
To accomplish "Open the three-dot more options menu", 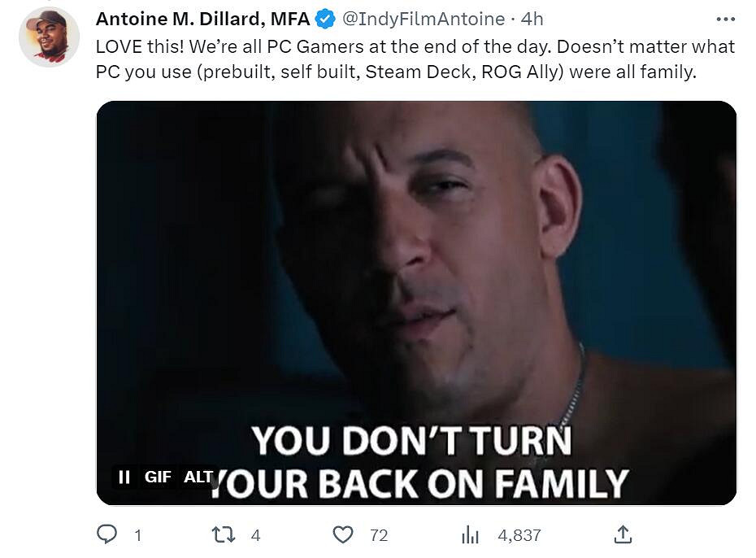I will (726, 20).
